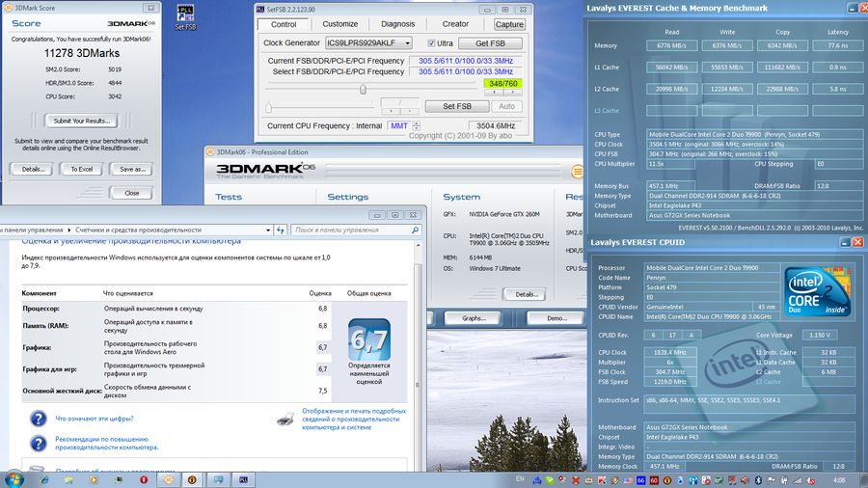This screenshot has width=868, height=488.
Task: Open the Tests section in 3DMark06
Action: coord(229,197)
